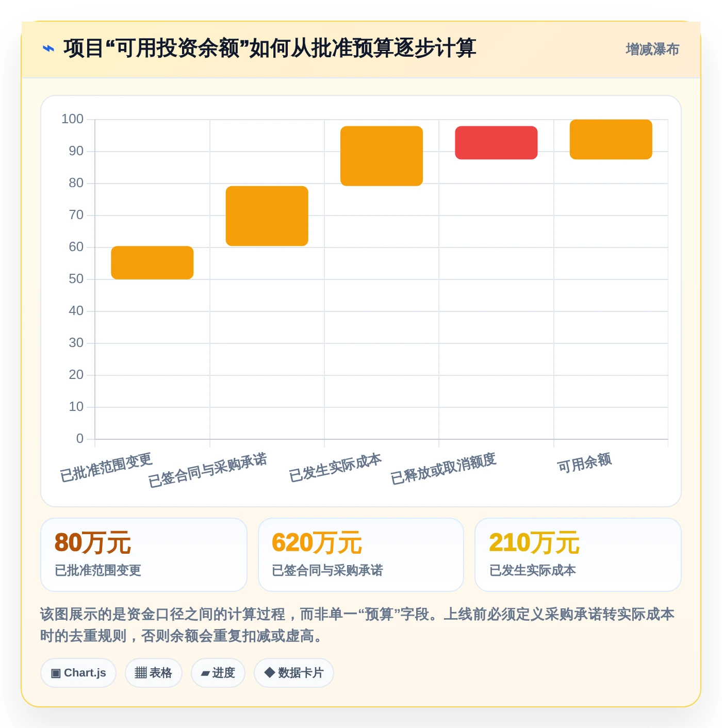Click the chart title heading text
The width and height of the screenshot is (722, 728).
tap(270, 48)
